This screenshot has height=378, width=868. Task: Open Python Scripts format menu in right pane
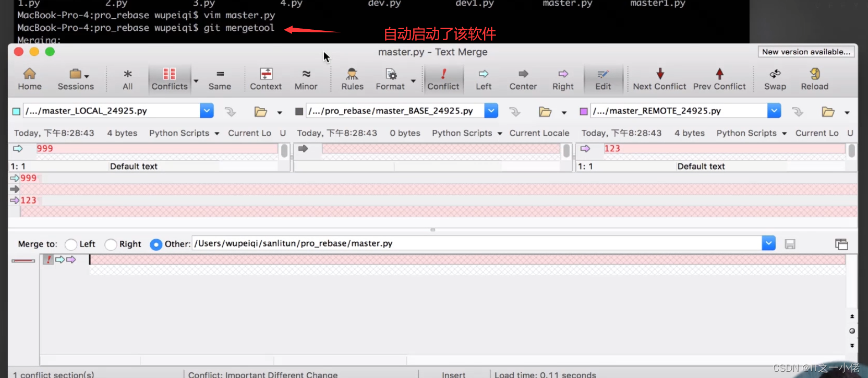752,133
